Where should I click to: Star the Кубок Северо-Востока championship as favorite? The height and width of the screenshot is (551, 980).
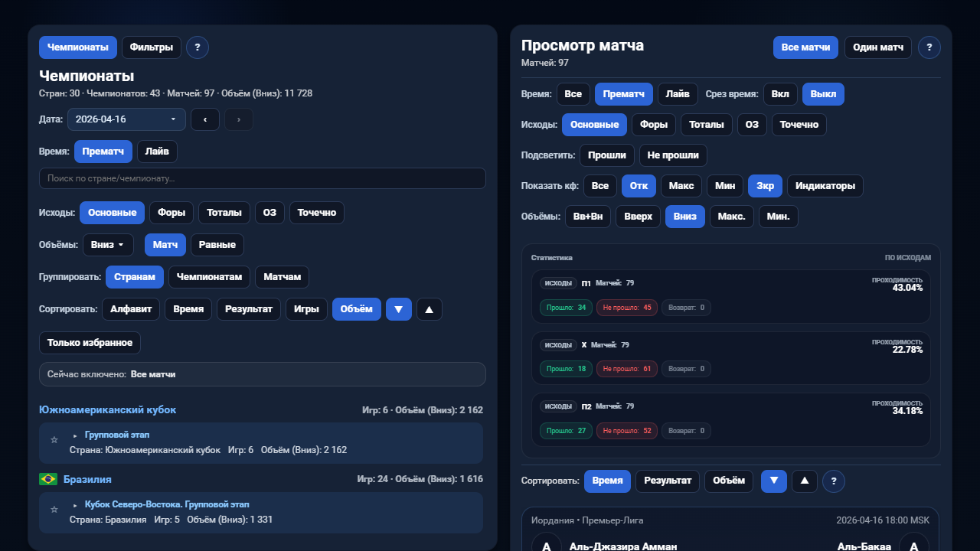pyautogui.click(x=54, y=510)
